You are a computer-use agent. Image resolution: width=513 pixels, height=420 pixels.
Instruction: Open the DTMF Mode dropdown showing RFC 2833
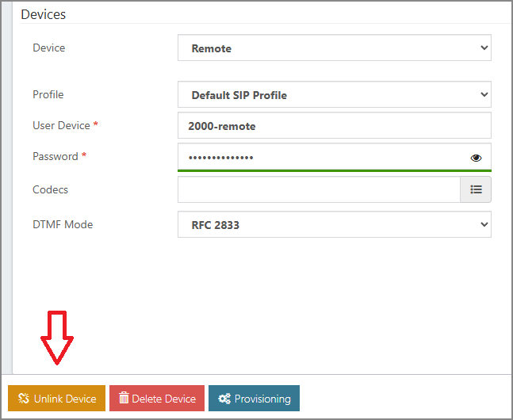click(335, 224)
